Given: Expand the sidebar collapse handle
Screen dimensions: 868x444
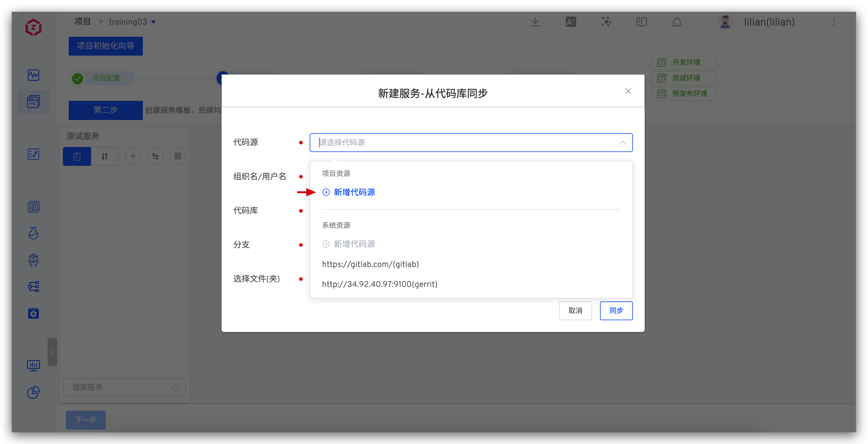Looking at the screenshot, I should point(52,352).
